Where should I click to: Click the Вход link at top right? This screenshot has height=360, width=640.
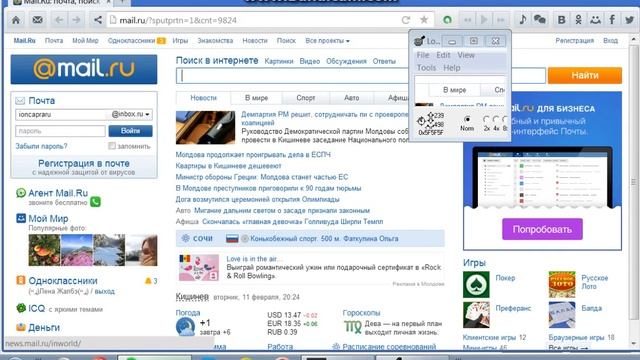click(611, 40)
